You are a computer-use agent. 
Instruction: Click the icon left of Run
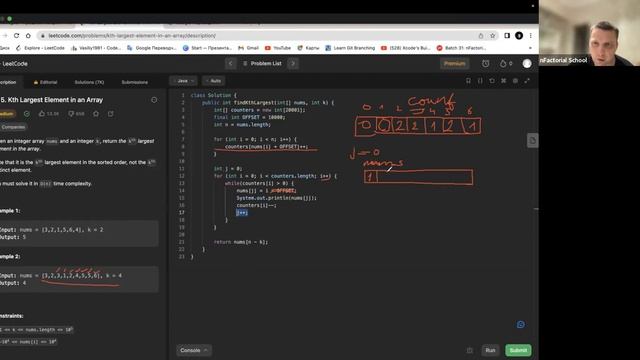pos(470,350)
